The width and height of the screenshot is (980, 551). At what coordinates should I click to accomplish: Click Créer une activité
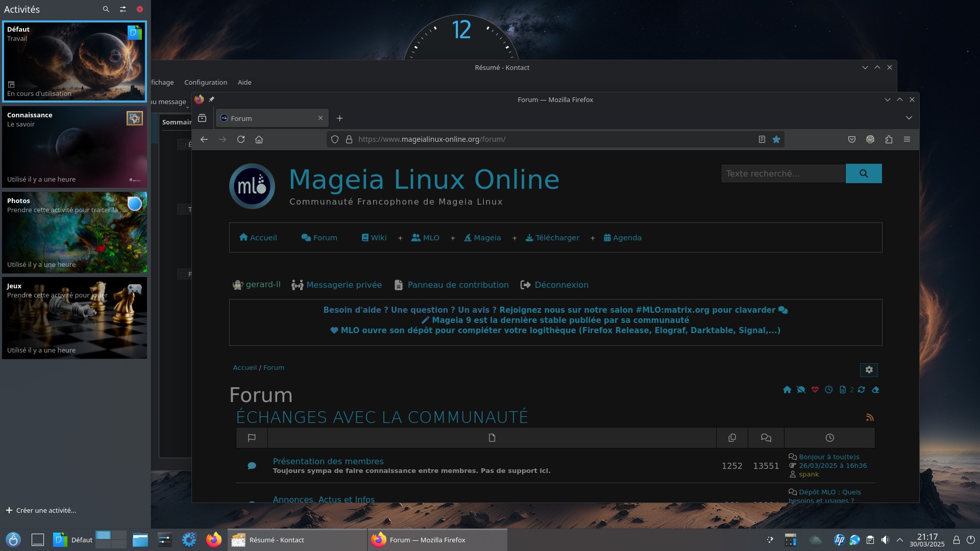[x=41, y=510]
